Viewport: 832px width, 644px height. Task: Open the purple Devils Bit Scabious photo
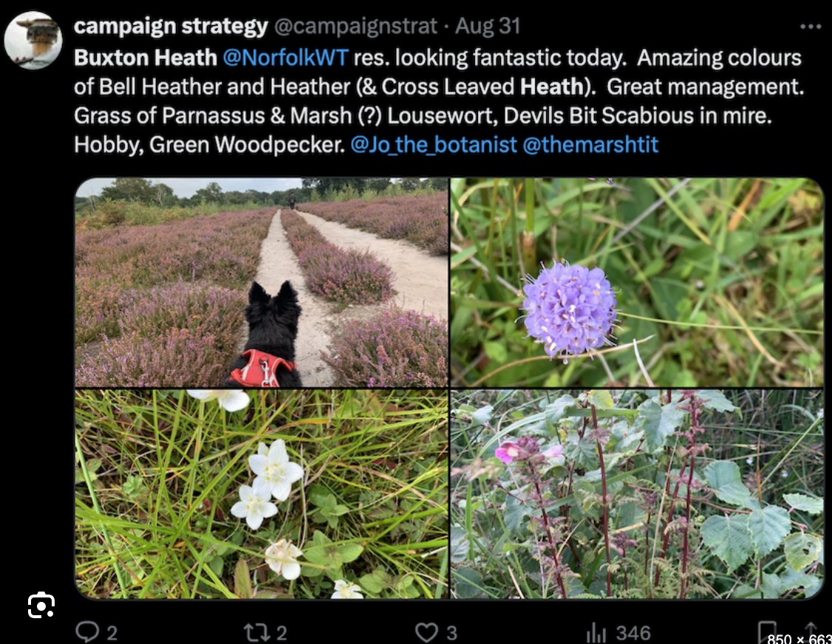(x=636, y=282)
